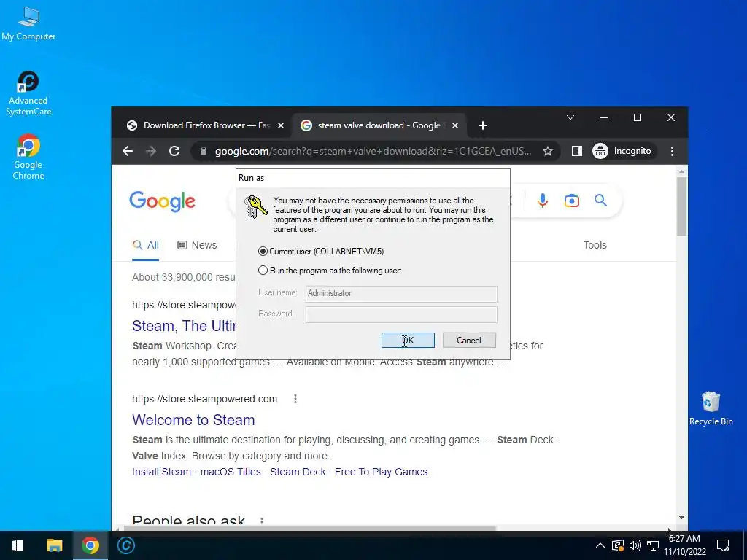This screenshot has width=747, height=560.
Task: Open Install Steam sitelink
Action: coord(161,472)
